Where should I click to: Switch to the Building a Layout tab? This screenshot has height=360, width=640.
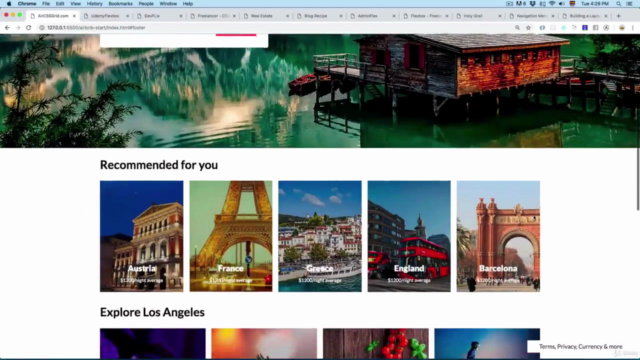(x=584, y=16)
